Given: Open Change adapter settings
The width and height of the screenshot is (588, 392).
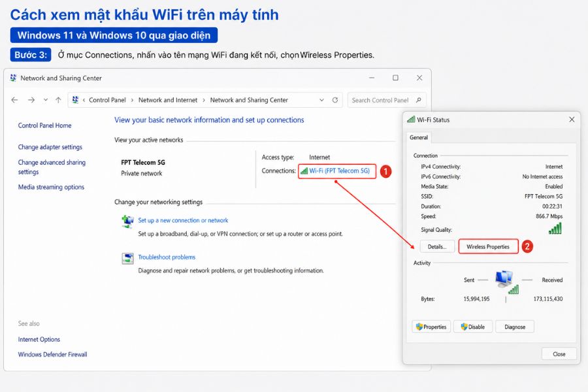Looking at the screenshot, I should click(x=50, y=147).
